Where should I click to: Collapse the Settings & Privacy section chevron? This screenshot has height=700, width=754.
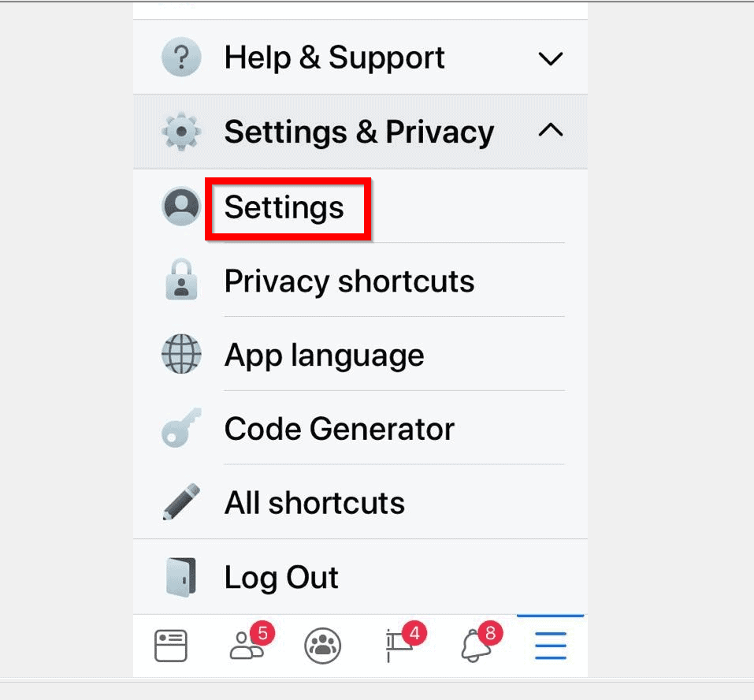pos(550,130)
